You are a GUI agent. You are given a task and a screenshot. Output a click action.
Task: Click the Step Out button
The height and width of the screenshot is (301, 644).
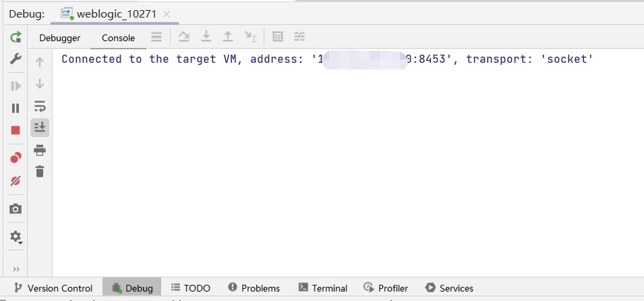(x=227, y=36)
